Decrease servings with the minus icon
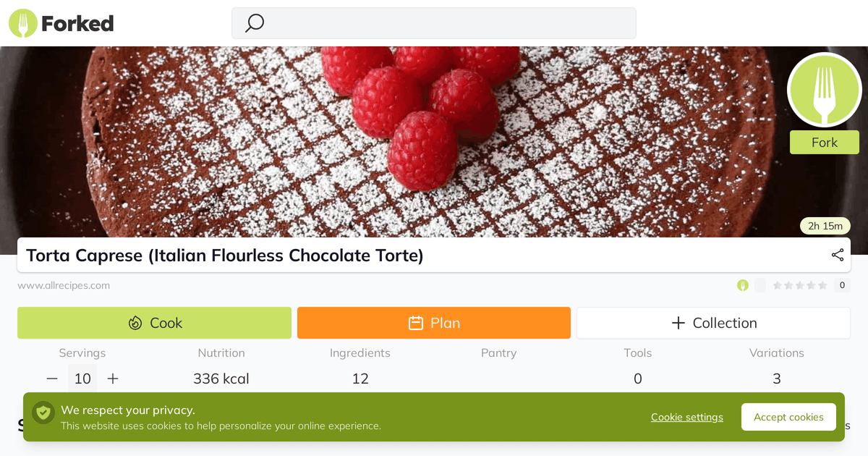The height and width of the screenshot is (456, 868). tap(52, 379)
